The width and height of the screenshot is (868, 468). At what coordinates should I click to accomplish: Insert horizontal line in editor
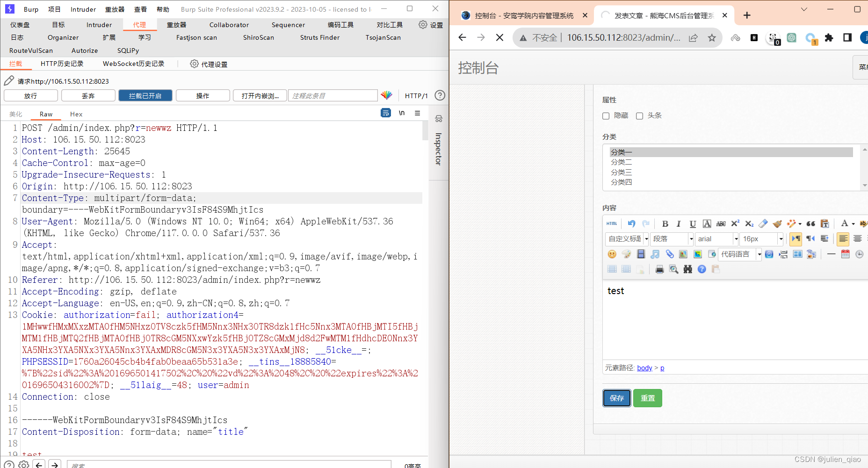coord(831,254)
